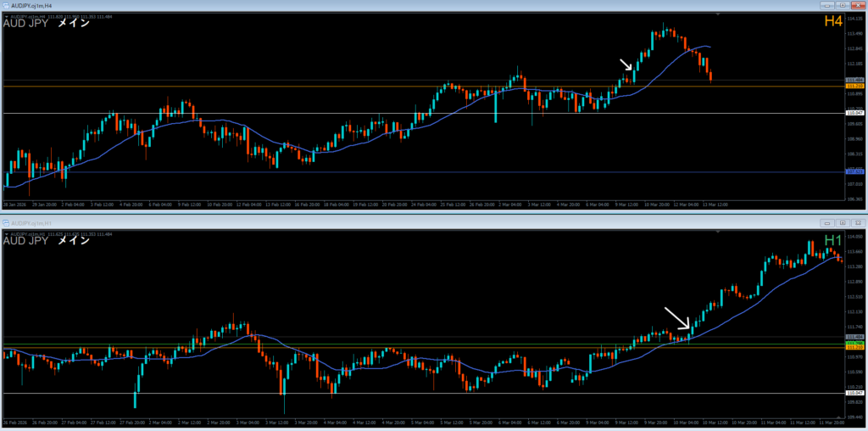Click the H1 chart time axis at bottom

click(424, 422)
